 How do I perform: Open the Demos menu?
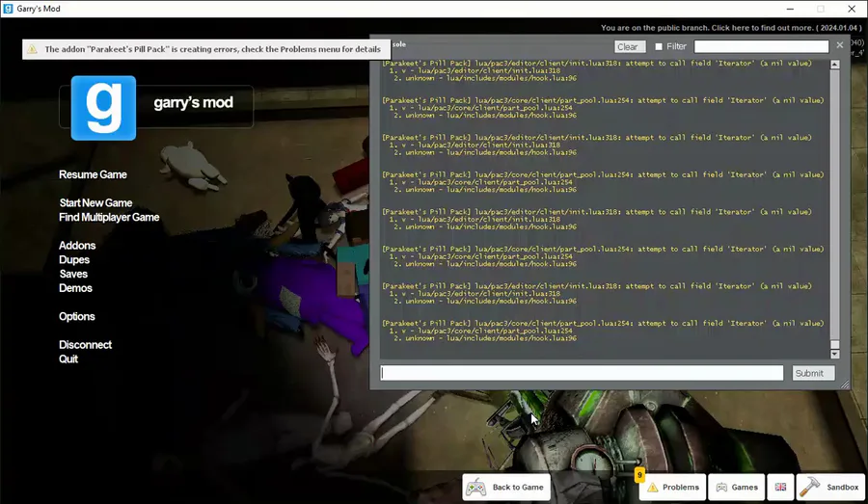tap(75, 288)
